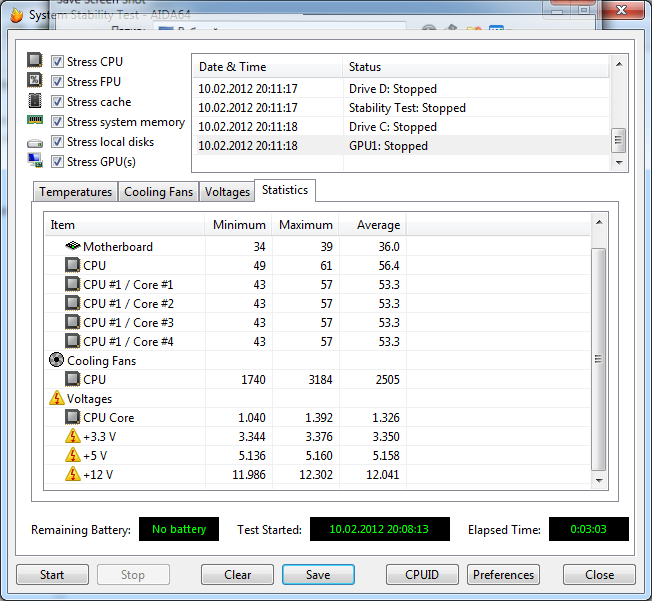Click the Save button

[318, 574]
